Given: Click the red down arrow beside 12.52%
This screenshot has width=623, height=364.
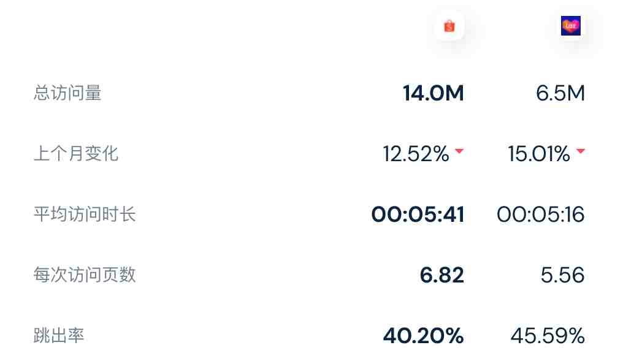Looking at the screenshot, I should [x=459, y=151].
